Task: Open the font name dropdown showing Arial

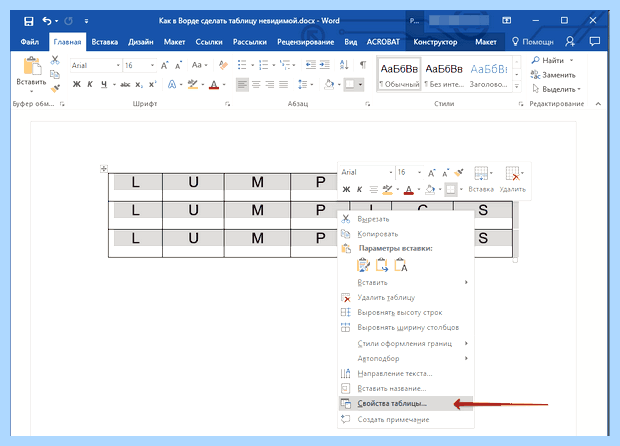Action: point(96,65)
